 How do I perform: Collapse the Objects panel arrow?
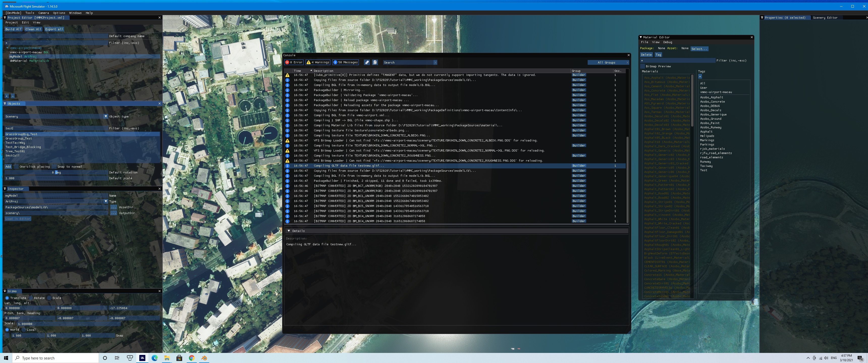[x=5, y=104]
